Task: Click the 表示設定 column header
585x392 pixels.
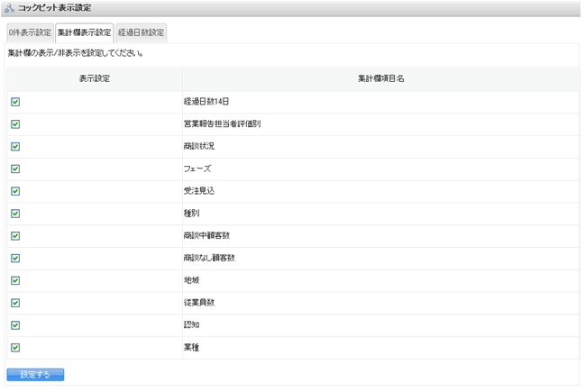Action: (x=95, y=78)
